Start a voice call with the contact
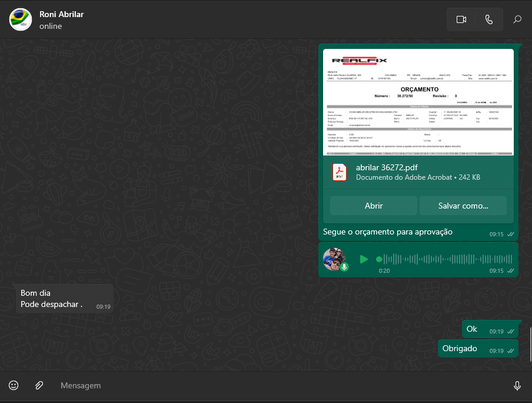The image size is (532, 403). pyautogui.click(x=488, y=19)
